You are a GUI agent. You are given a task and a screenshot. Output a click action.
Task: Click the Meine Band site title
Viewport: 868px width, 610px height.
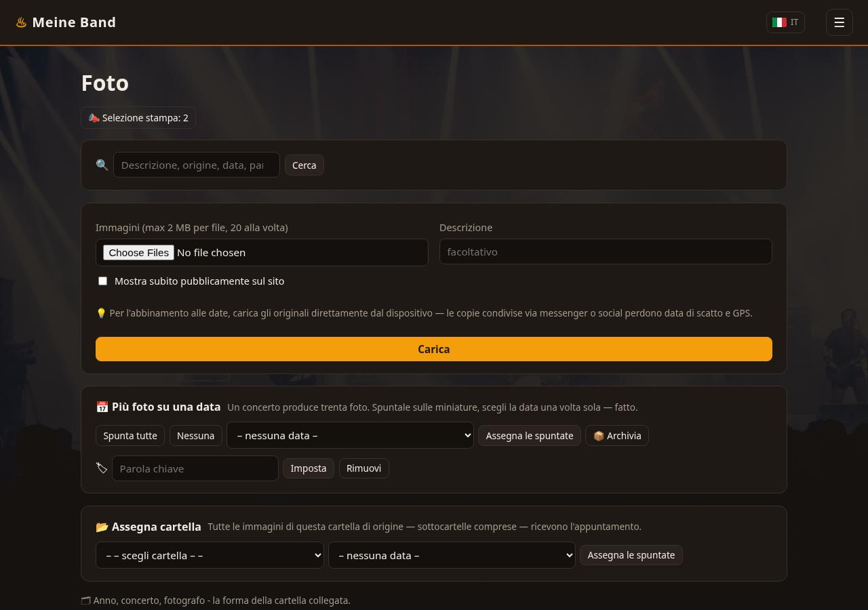(x=74, y=22)
